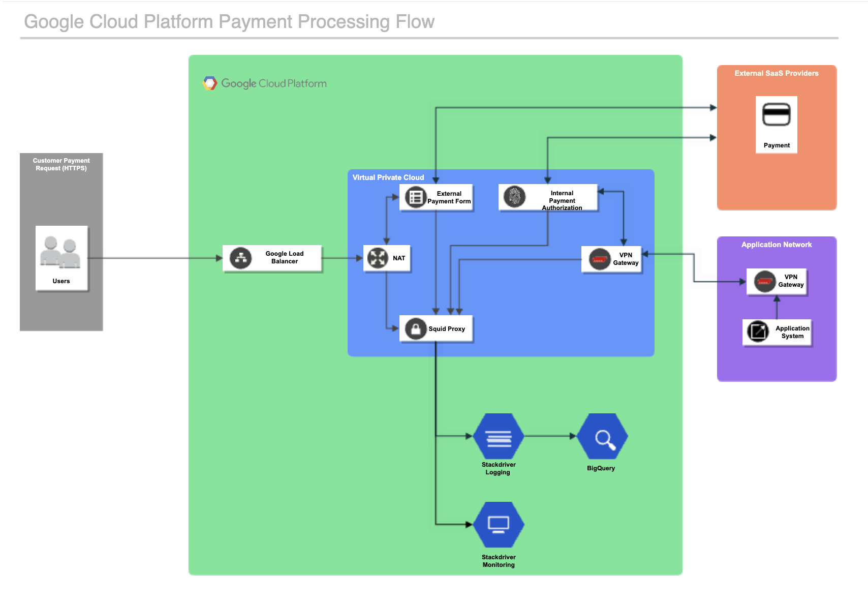Select the "Stackdriver Monitoring" label
The width and height of the screenshot is (868, 603).
[499, 561]
